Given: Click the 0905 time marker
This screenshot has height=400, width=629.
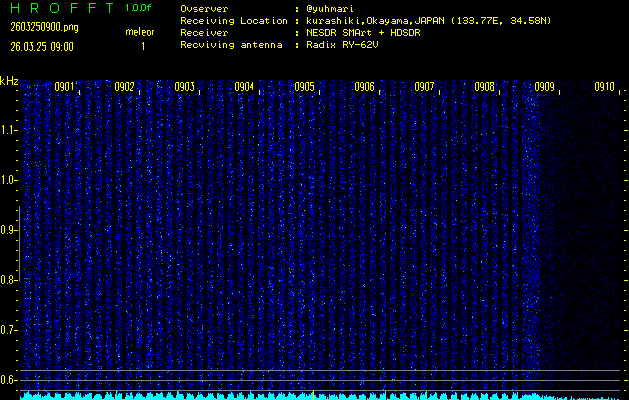Looking at the screenshot, I should [304, 87].
